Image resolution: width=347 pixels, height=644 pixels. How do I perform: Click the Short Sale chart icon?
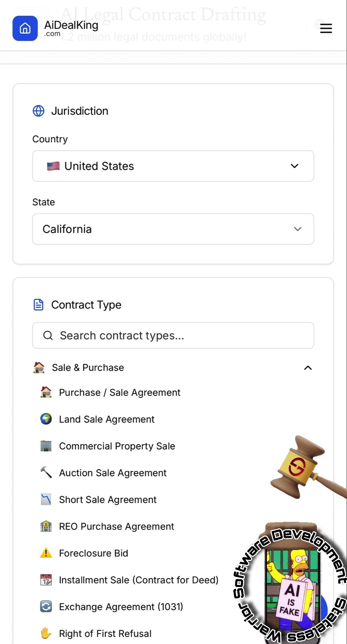[x=46, y=499]
